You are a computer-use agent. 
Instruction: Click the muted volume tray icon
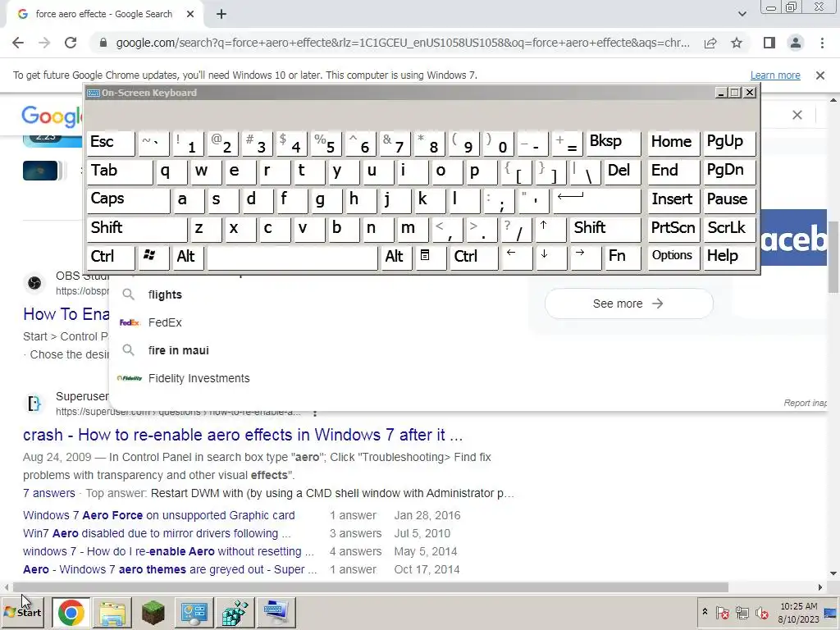click(761, 612)
